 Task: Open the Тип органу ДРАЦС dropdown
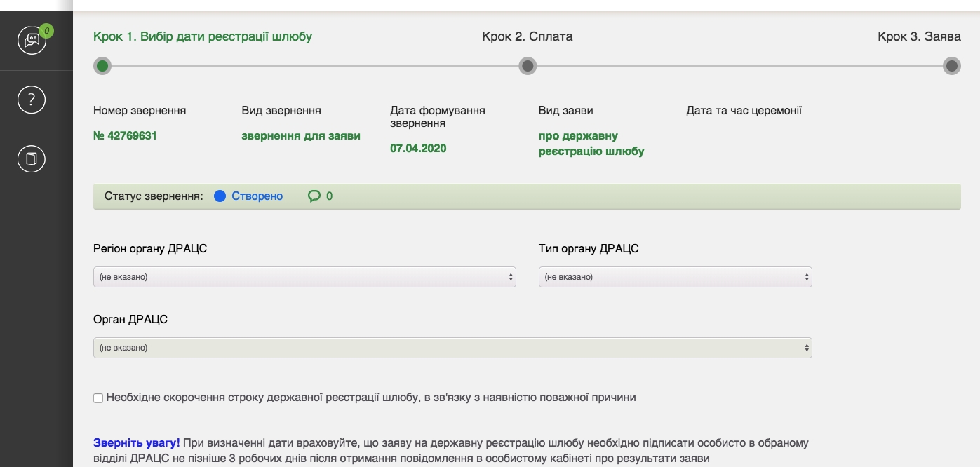point(675,277)
